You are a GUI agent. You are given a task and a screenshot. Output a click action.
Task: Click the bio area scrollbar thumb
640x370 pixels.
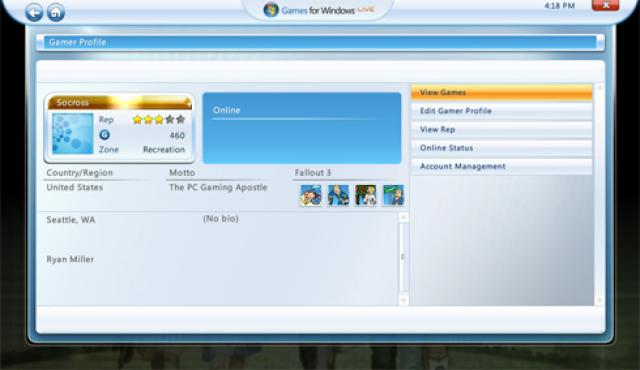click(x=403, y=257)
